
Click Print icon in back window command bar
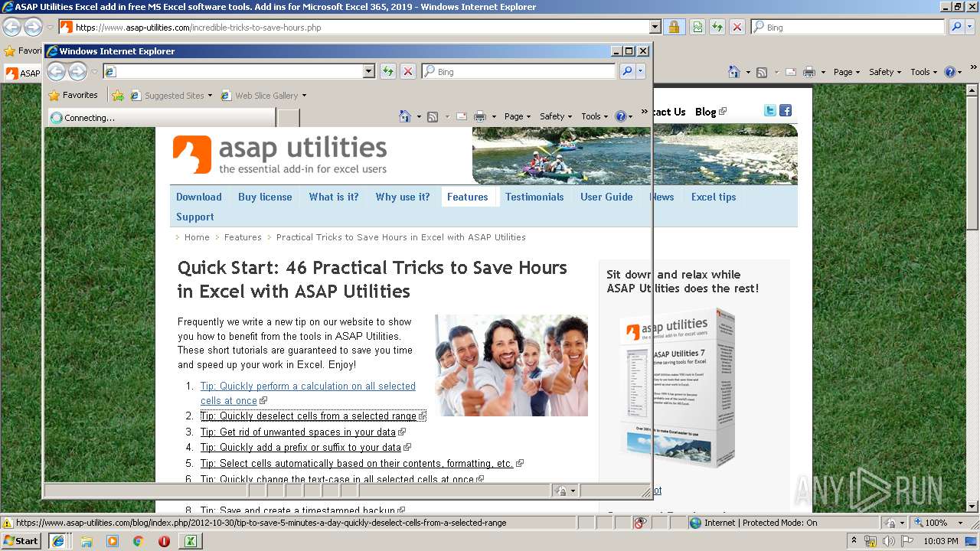809,72
